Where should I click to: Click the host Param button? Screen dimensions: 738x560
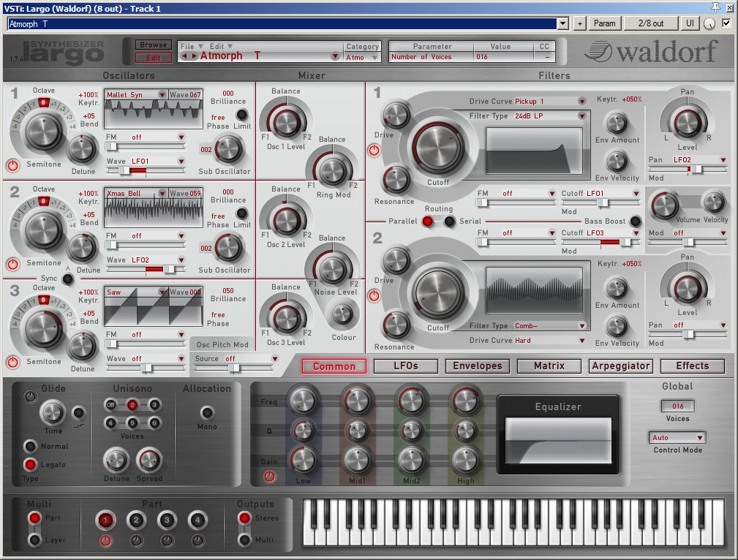click(604, 23)
